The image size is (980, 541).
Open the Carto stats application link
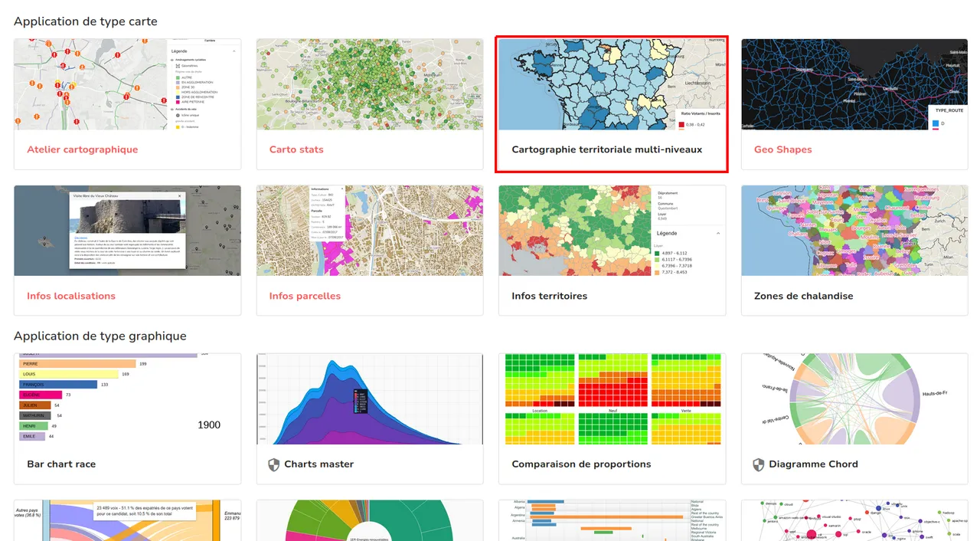296,149
